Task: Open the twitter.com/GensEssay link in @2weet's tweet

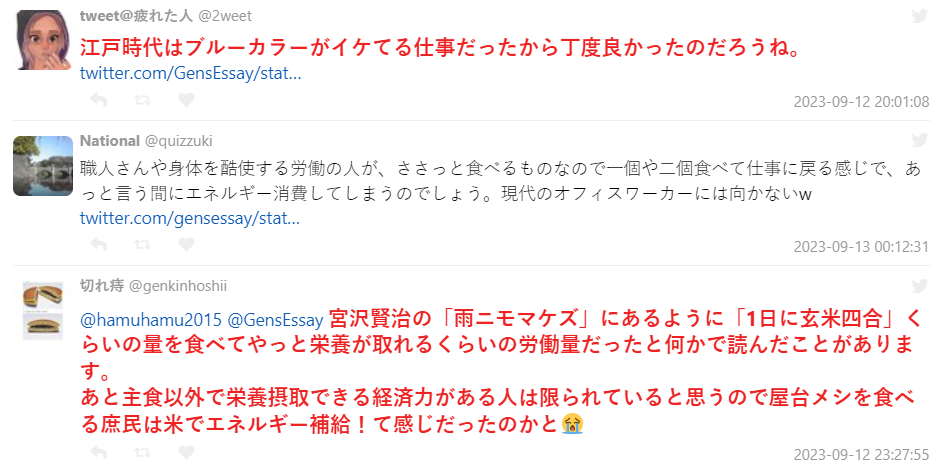Action: [x=190, y=74]
